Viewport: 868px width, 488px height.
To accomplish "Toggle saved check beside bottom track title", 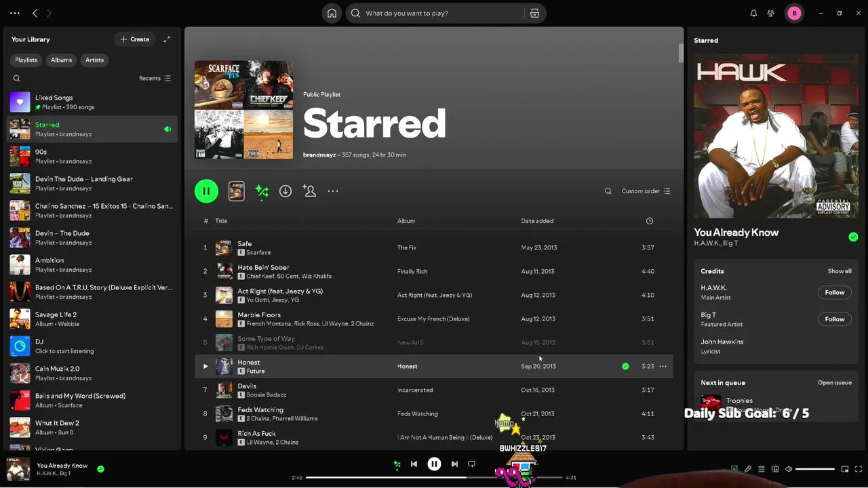I will (100, 468).
